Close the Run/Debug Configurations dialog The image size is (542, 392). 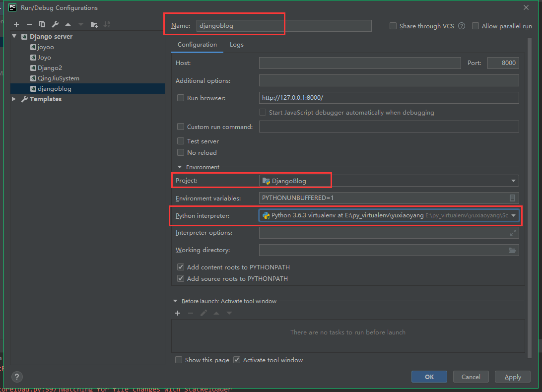tap(526, 7)
